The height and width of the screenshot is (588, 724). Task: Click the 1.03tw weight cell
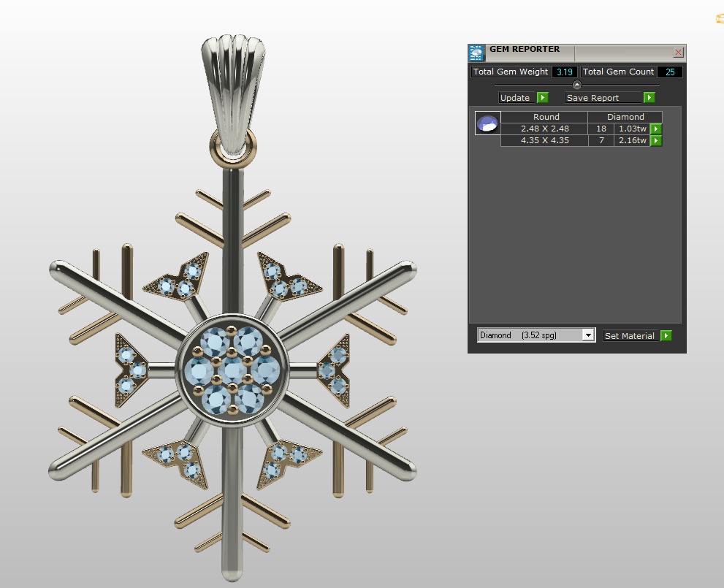(632, 129)
